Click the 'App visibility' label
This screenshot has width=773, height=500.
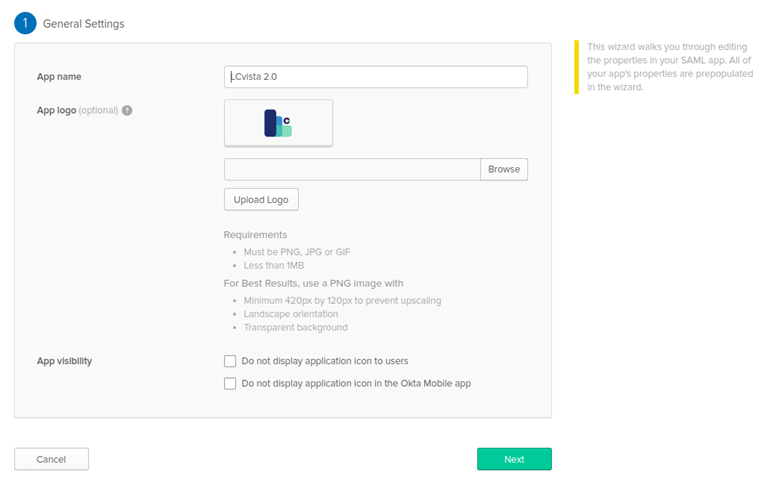(x=64, y=361)
